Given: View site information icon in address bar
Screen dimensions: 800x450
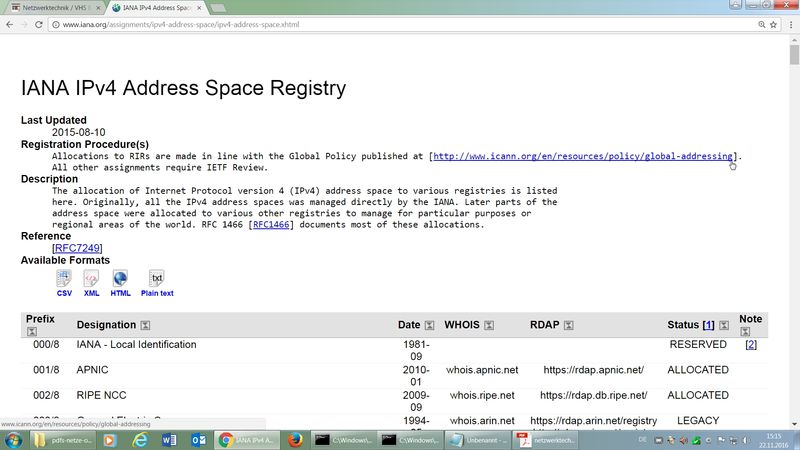Looking at the screenshot, I should (x=56, y=24).
